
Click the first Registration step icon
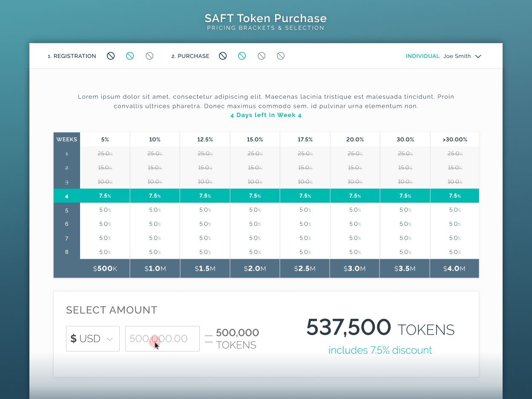111,55
